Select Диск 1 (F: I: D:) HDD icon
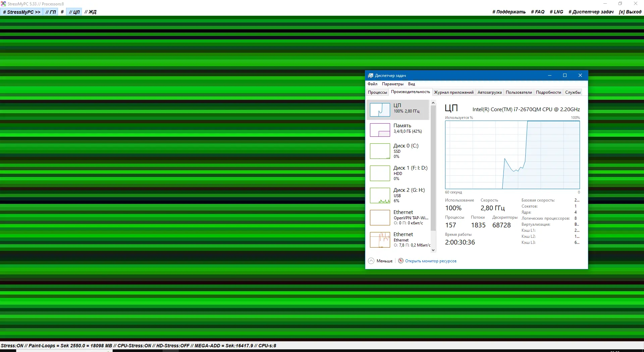The width and height of the screenshot is (644, 352). tap(380, 173)
